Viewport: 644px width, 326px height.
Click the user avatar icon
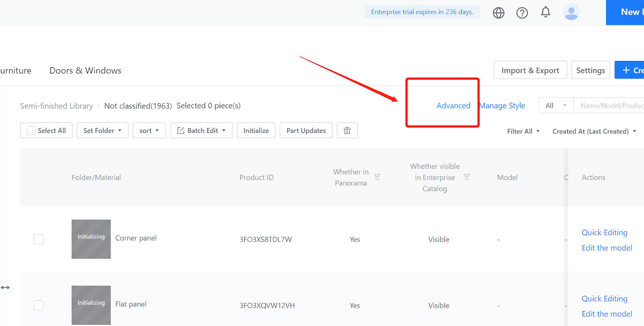pos(571,12)
